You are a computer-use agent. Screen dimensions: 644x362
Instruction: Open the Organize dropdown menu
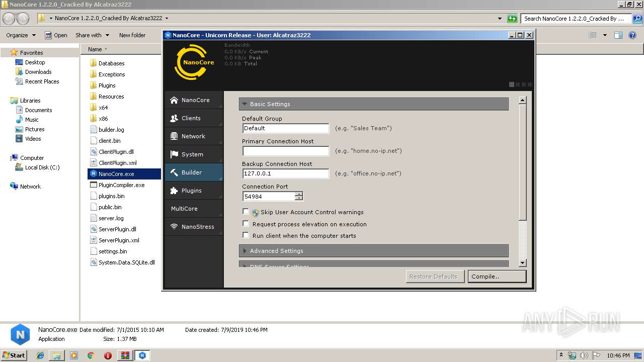coord(21,35)
